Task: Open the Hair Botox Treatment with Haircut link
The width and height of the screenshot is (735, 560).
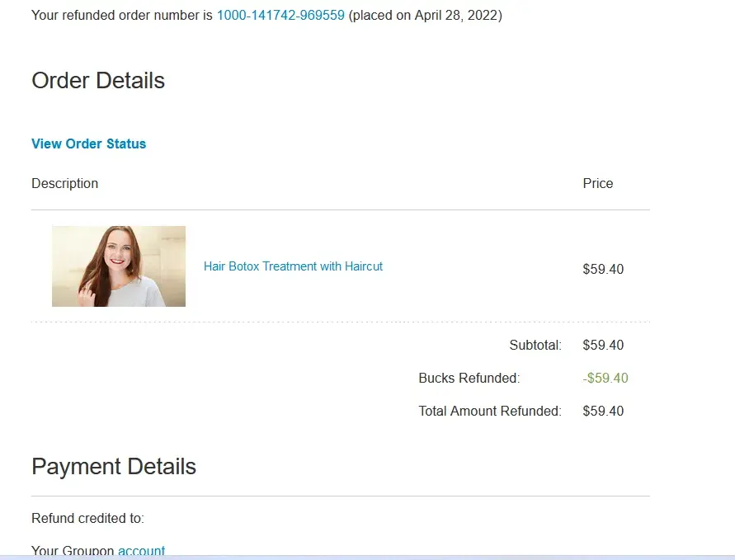Action: click(x=293, y=266)
